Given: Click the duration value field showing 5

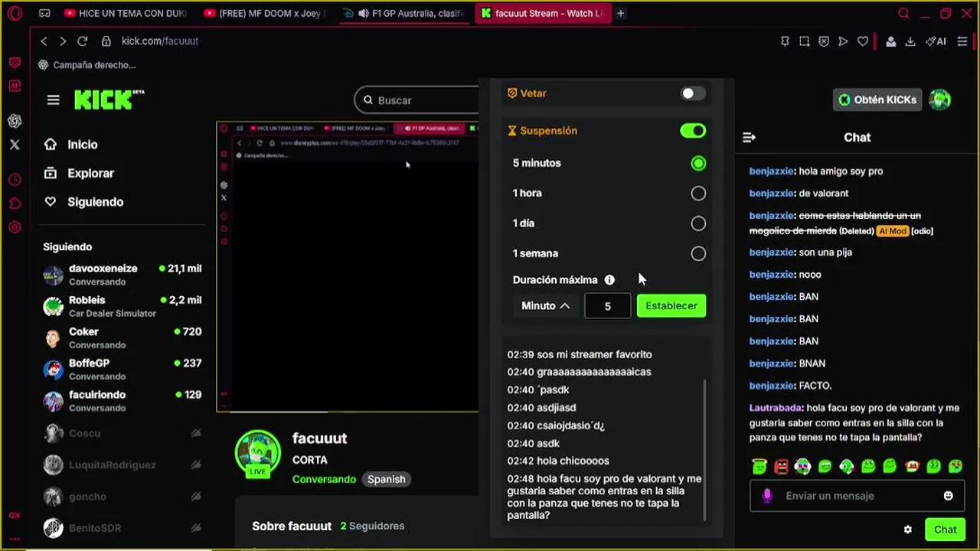Looking at the screenshot, I should pos(608,305).
